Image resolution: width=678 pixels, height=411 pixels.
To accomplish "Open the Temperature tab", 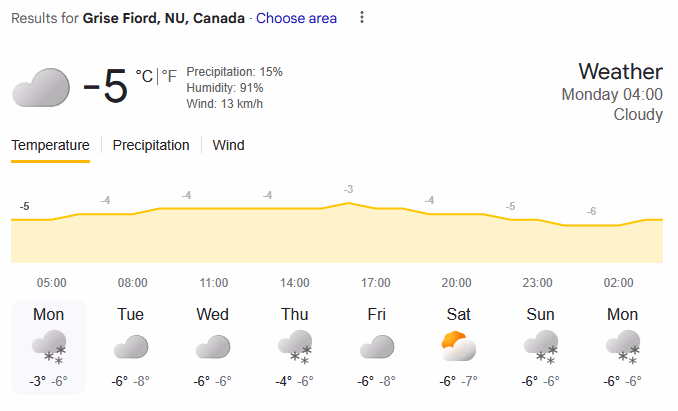I will point(50,145).
